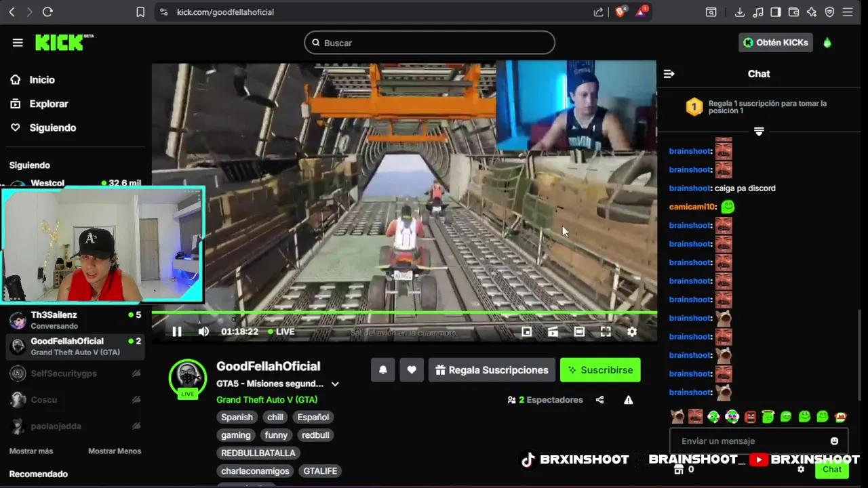Toggle browser sidebar panel
This screenshot has height=488, width=868.
click(x=776, y=12)
